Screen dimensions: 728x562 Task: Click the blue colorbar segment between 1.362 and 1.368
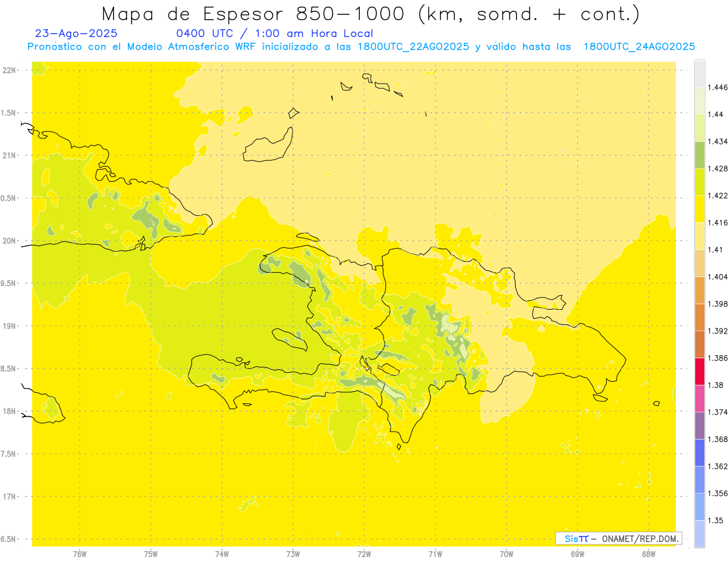coord(699,453)
